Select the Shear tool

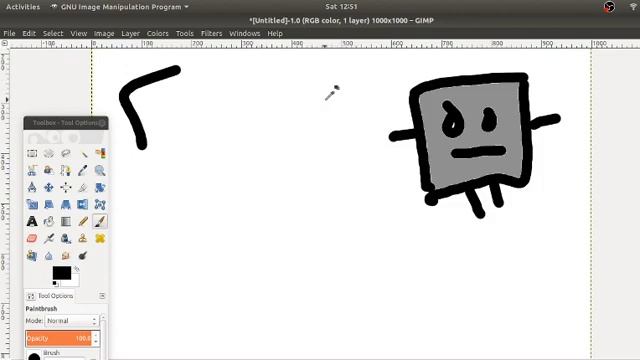(x=49, y=204)
